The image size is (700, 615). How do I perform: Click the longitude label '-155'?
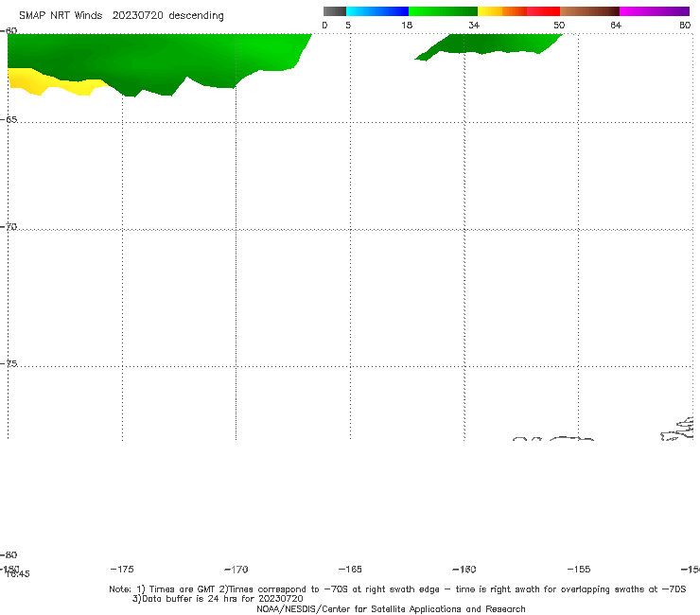(x=579, y=570)
